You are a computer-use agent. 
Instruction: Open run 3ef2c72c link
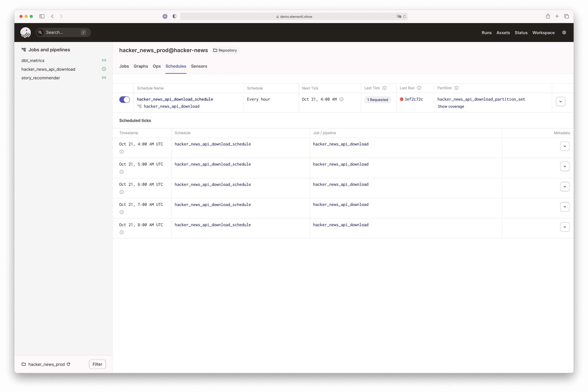point(413,99)
